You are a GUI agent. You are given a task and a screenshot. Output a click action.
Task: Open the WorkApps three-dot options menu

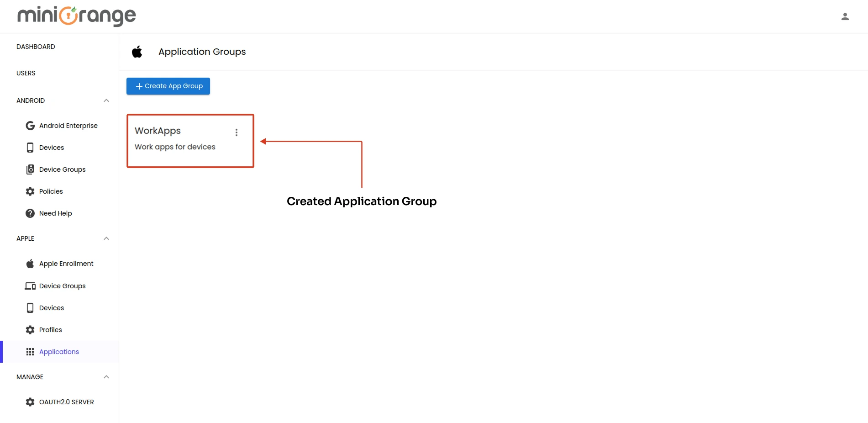237,132
